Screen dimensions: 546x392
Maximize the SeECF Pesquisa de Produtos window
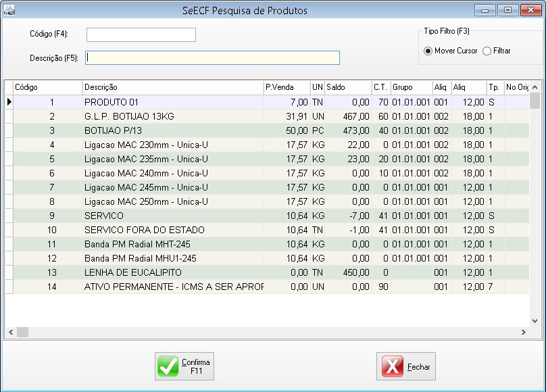click(x=507, y=10)
